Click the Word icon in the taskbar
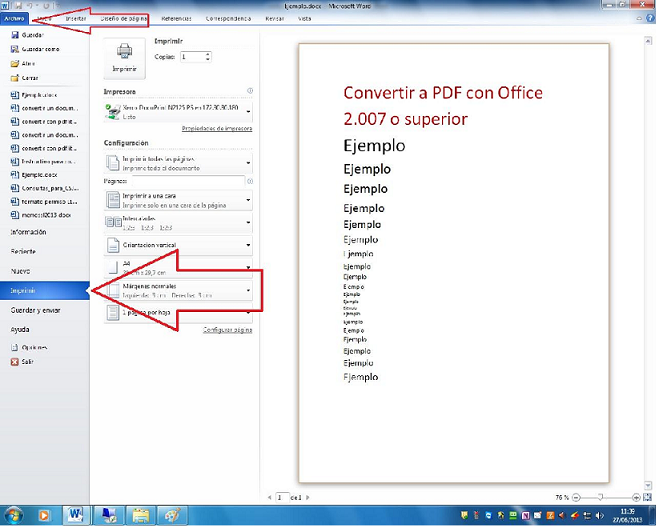This screenshot has width=659, height=528. coord(76,516)
